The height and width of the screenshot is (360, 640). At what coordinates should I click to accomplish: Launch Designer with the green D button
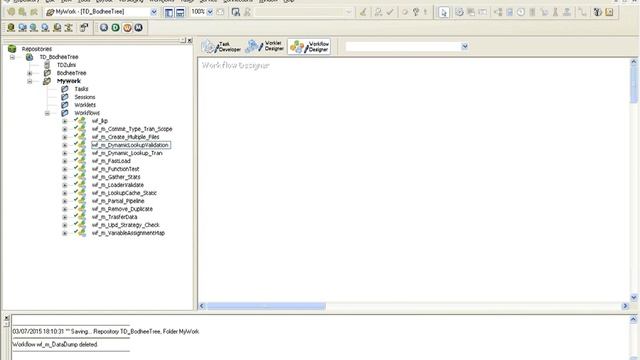click(x=116, y=28)
